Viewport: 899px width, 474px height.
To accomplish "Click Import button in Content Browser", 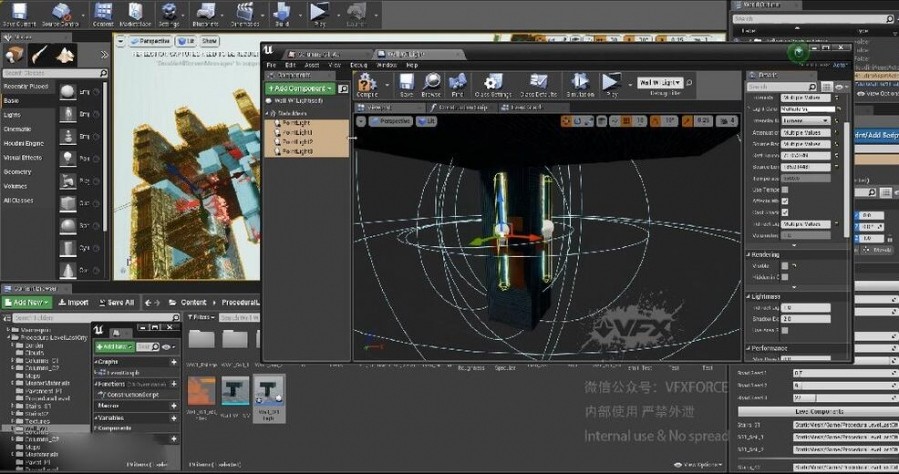I will [x=73, y=302].
